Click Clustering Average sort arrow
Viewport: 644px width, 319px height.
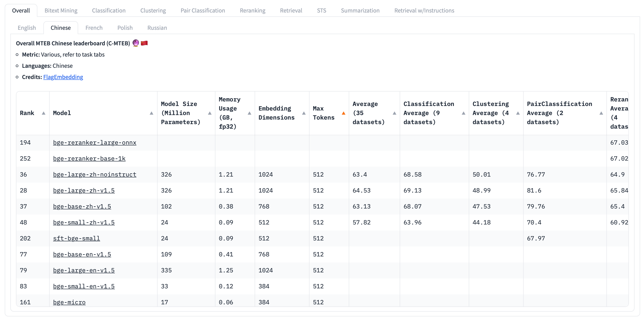point(518,113)
